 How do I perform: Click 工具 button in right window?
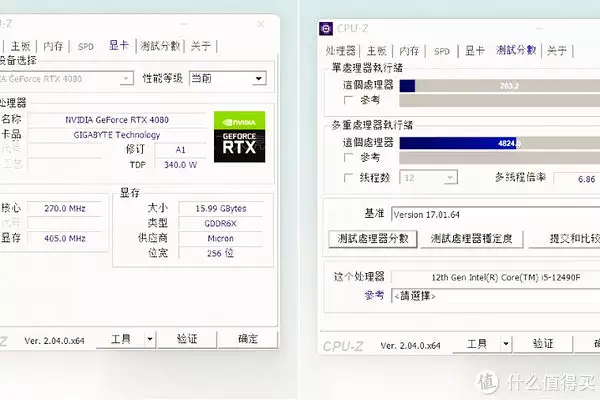[x=477, y=344]
